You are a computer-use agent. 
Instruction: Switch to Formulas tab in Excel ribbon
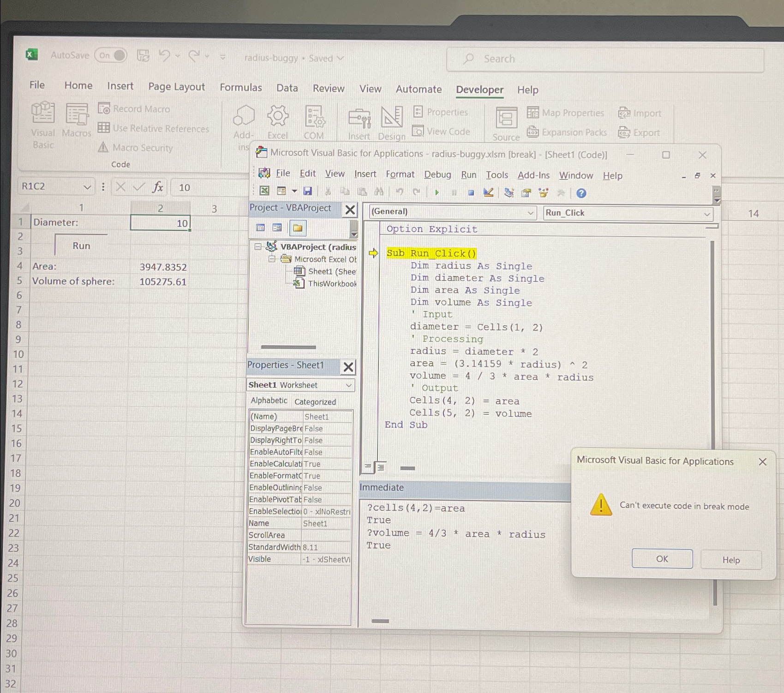pyautogui.click(x=241, y=88)
